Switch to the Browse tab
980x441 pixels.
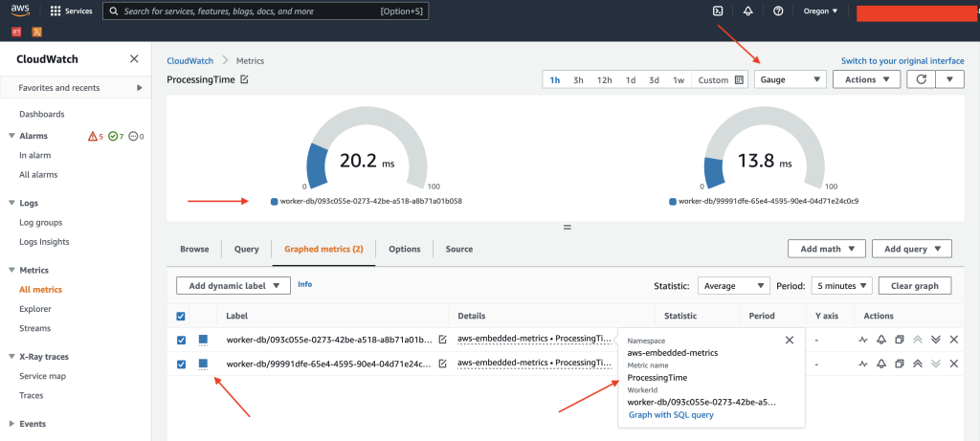pos(194,249)
